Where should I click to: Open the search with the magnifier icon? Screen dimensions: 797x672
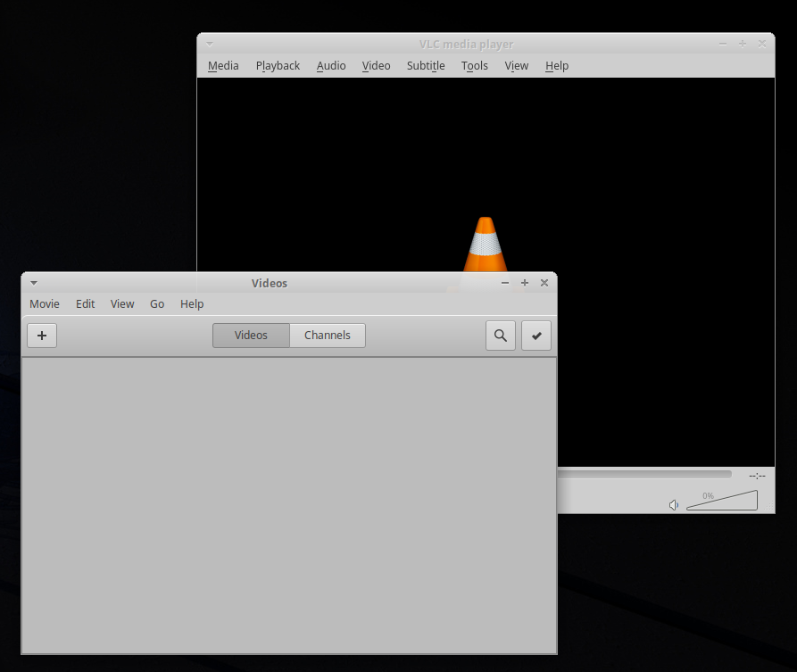[x=501, y=335]
